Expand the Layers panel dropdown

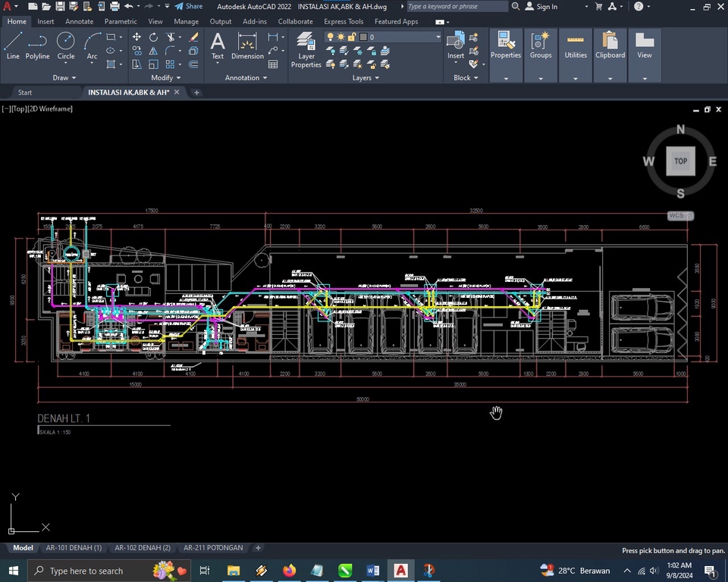point(366,77)
